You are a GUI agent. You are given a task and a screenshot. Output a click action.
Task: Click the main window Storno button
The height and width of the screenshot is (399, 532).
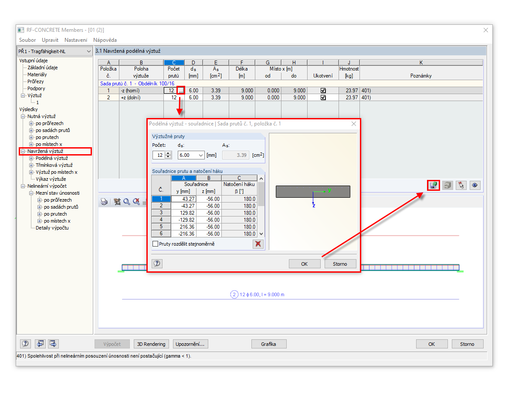coord(467,344)
